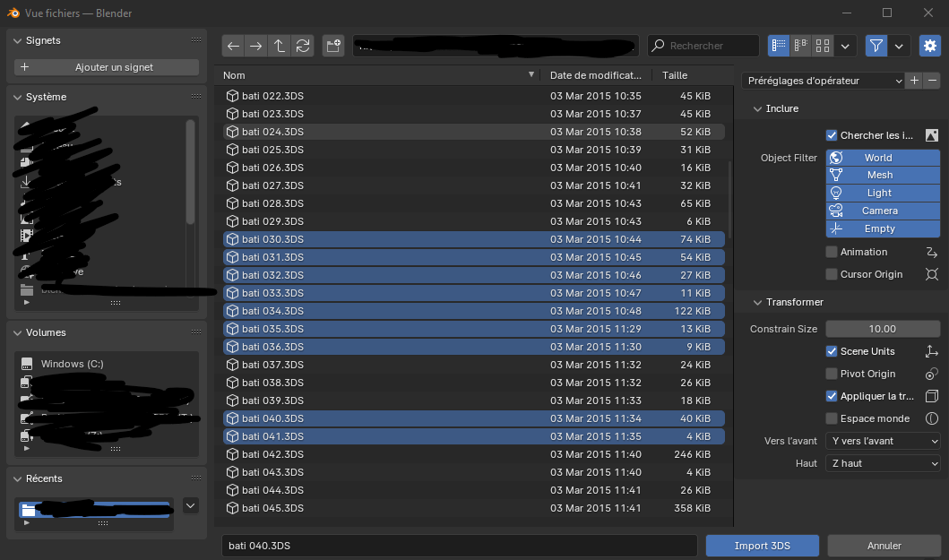Viewport: 949px width, 560px height.
Task: Switch to horizontal list display mode
Action: pyautogui.click(x=800, y=46)
